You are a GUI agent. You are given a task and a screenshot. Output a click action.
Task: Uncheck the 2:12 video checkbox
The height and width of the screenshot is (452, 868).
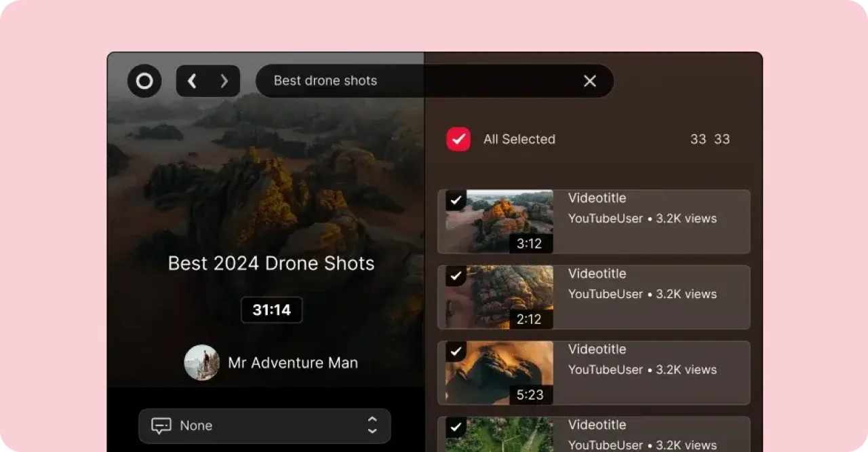point(456,276)
